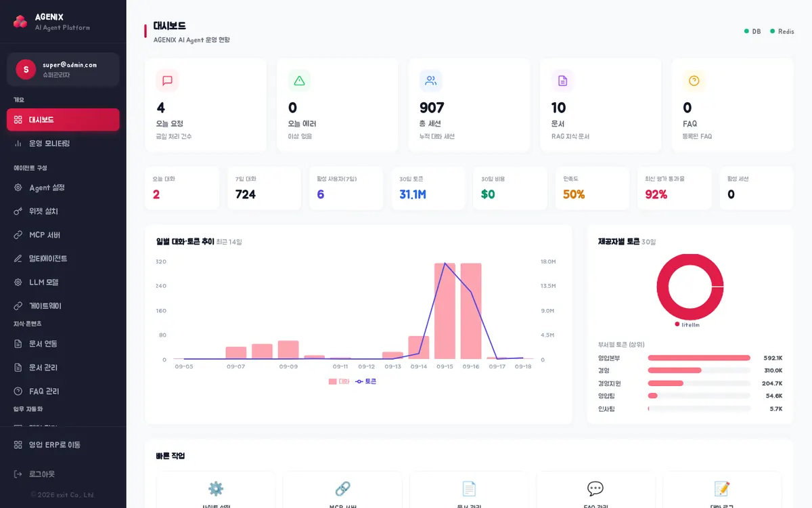Click the document page icon under 빠른 작업
This screenshot has width=812, height=508.
469,489
